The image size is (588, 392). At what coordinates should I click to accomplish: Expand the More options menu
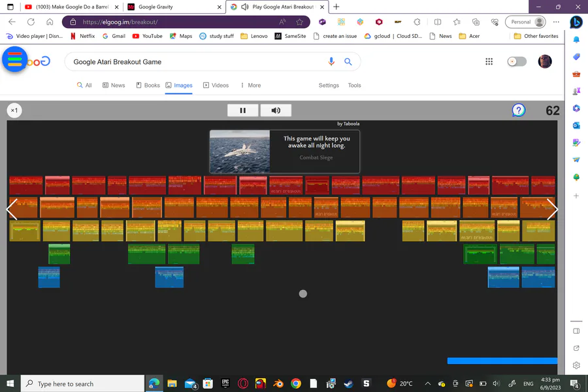coord(250,85)
